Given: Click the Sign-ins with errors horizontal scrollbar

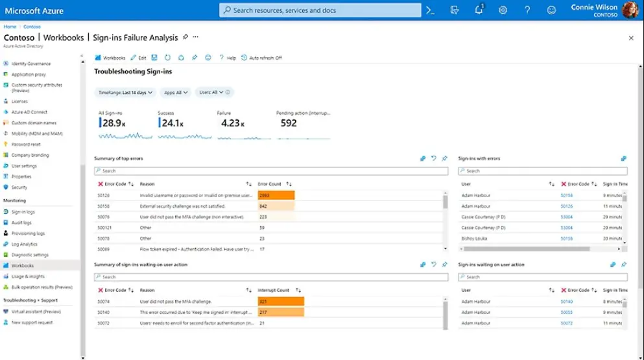Looking at the screenshot, I should pyautogui.click(x=527, y=248).
